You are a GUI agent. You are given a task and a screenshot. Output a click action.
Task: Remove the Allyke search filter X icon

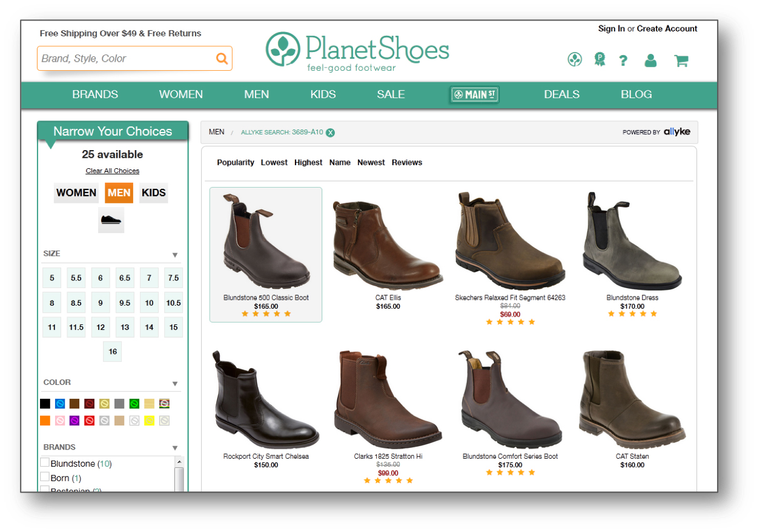coord(330,133)
